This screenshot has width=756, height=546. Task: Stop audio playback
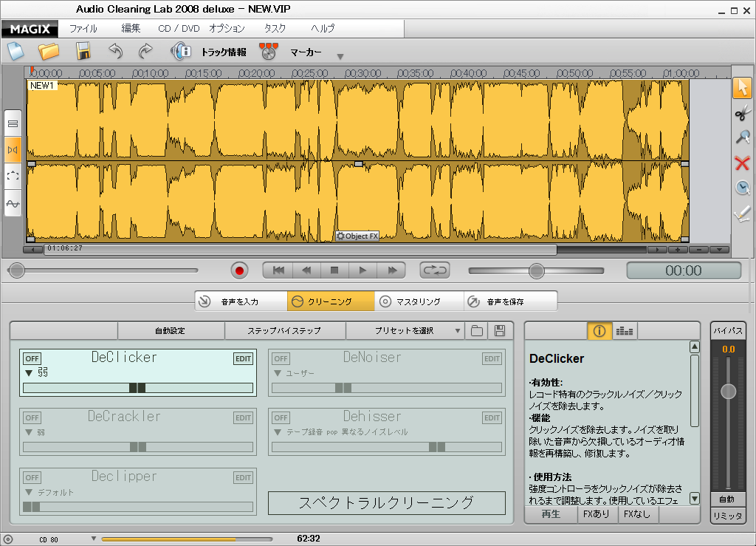334,270
